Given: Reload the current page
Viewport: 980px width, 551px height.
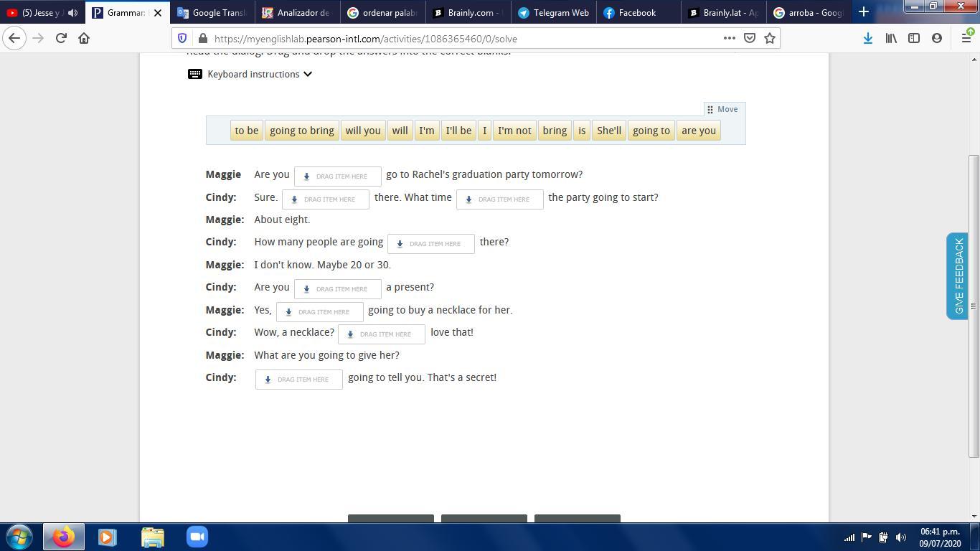Looking at the screenshot, I should pyautogui.click(x=61, y=38).
